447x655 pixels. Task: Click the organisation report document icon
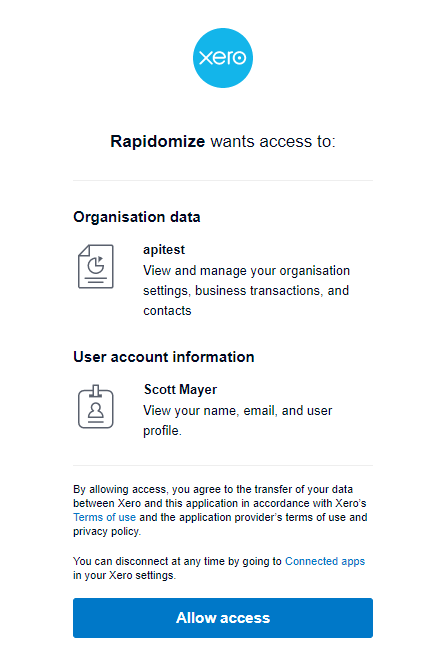point(96,267)
